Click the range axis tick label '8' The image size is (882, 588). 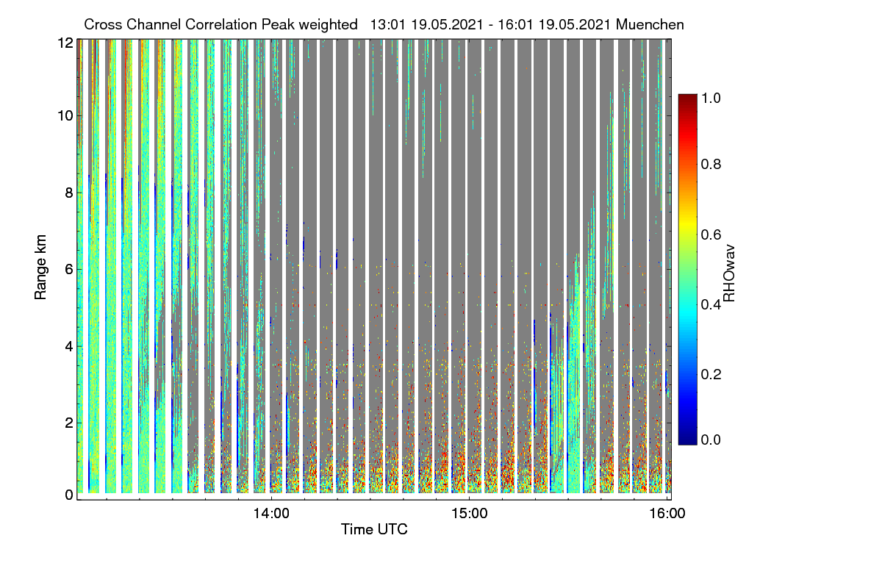click(70, 193)
